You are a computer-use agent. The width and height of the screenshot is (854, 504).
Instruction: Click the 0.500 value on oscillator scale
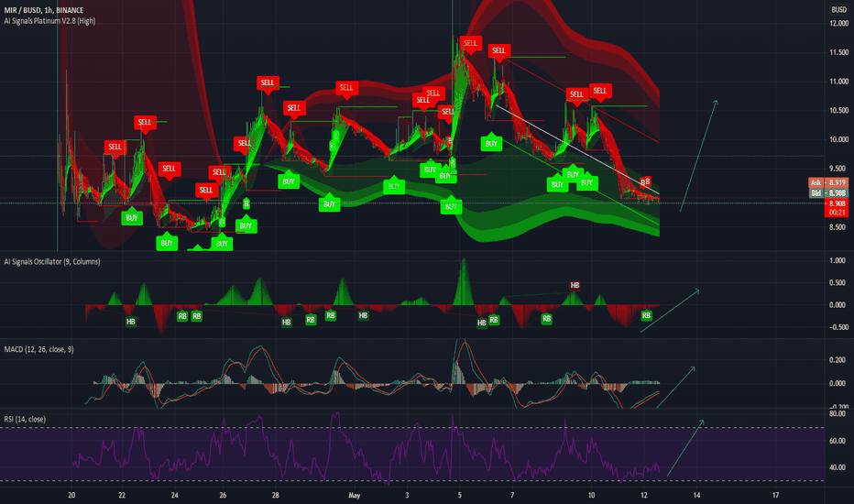click(838, 283)
